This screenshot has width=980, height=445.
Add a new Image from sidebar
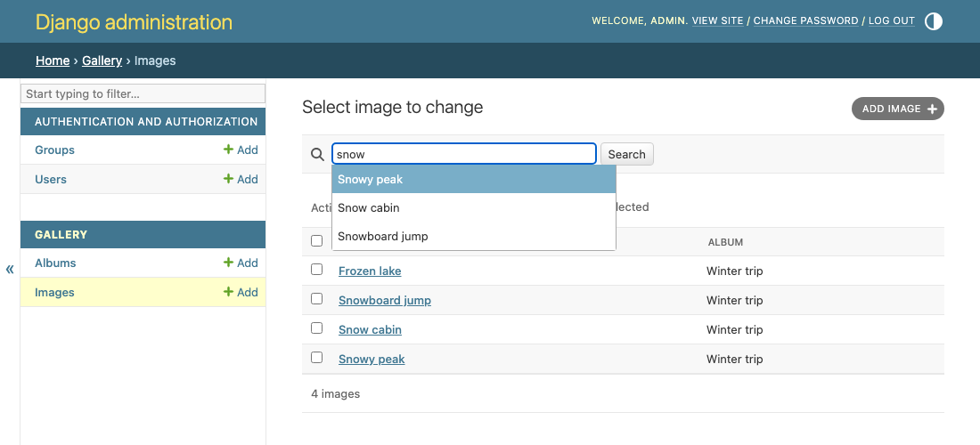[241, 292]
